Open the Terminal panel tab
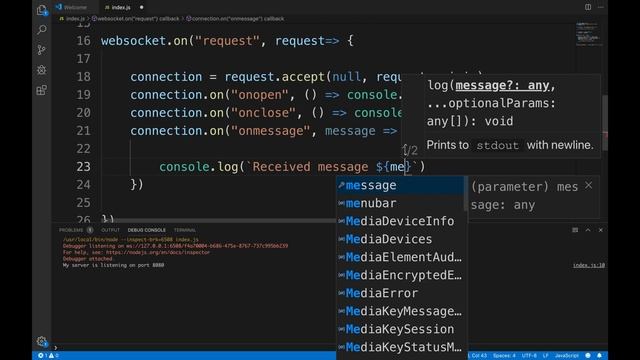 (x=184, y=230)
